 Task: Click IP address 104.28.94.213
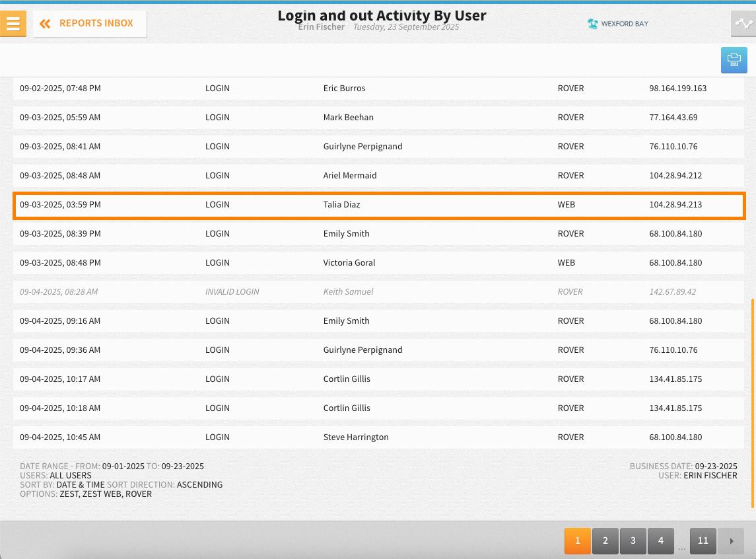pos(675,204)
